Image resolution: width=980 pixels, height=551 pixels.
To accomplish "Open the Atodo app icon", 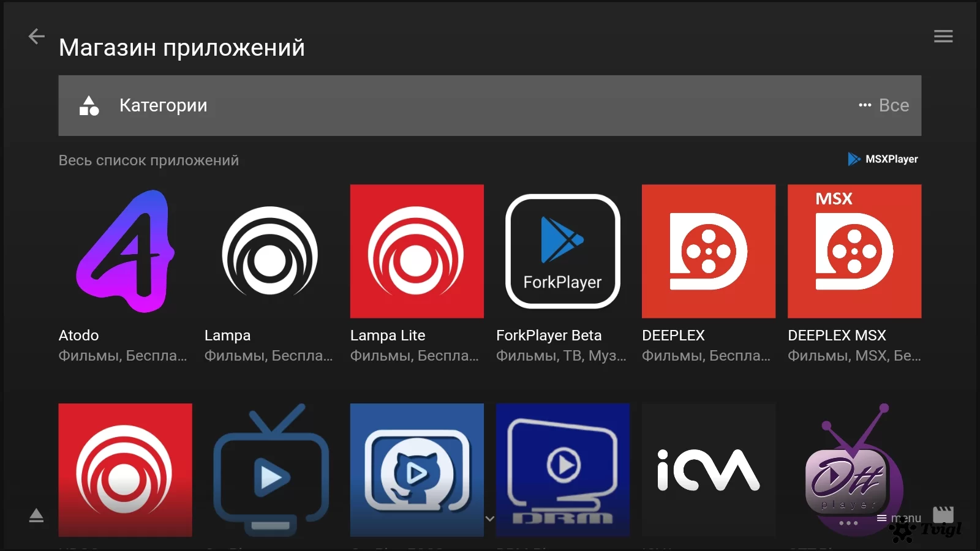I will (x=126, y=251).
